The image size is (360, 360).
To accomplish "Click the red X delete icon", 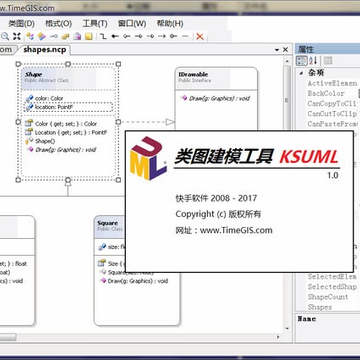I will [200, 36].
